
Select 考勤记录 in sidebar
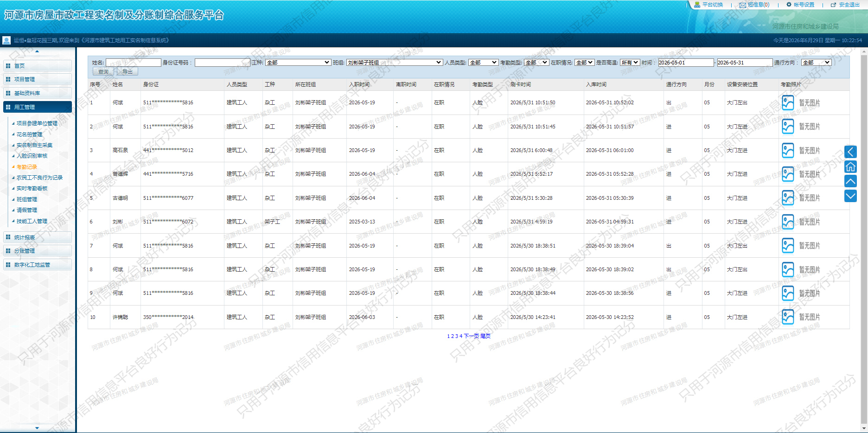[26, 167]
